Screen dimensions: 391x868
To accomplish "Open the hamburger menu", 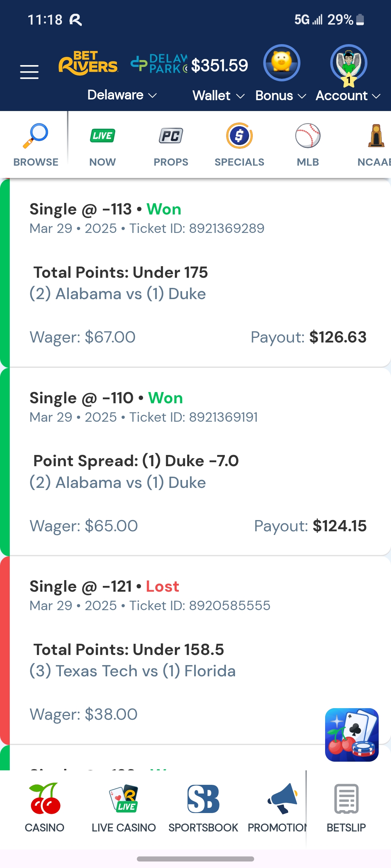I will point(29,72).
